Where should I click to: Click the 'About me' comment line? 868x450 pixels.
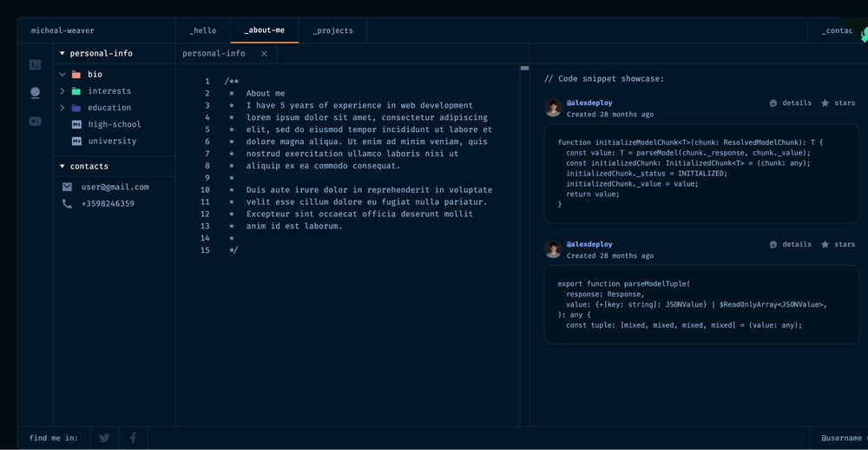(x=266, y=93)
